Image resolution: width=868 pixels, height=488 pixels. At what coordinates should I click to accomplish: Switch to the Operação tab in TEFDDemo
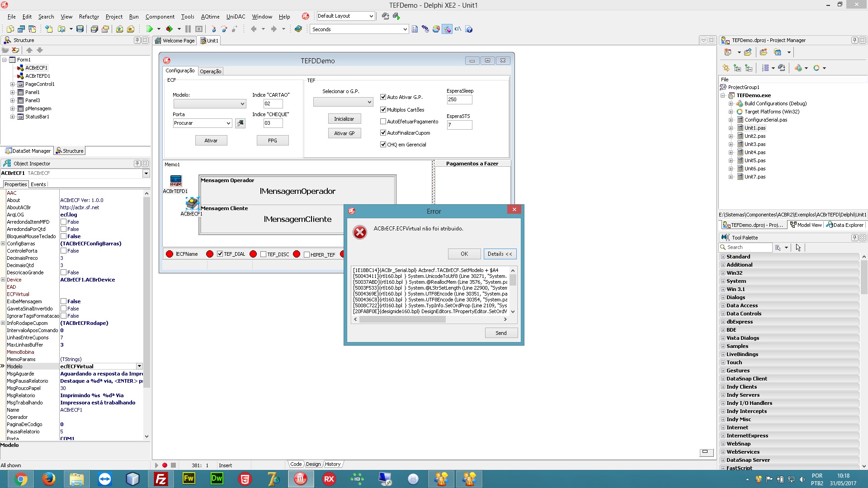211,71
